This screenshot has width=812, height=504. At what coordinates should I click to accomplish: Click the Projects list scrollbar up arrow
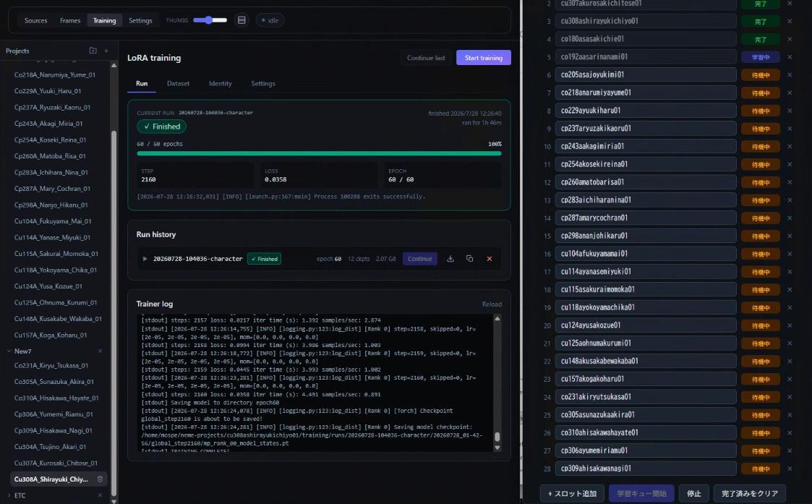114,66
